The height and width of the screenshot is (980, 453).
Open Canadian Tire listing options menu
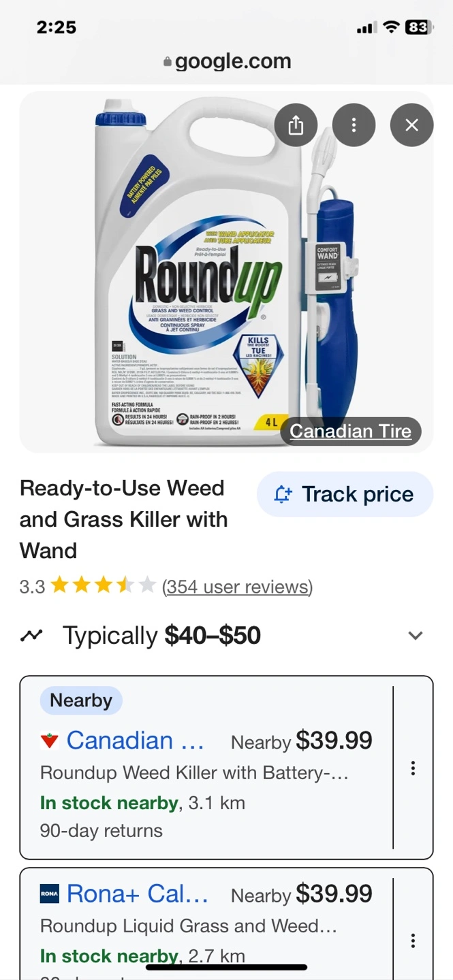tap(413, 768)
